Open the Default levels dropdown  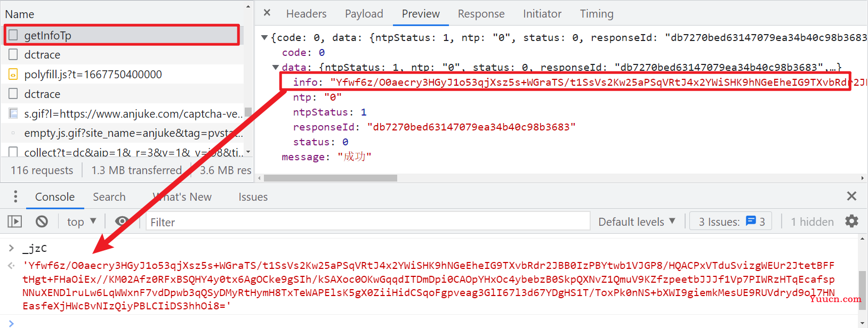pyautogui.click(x=637, y=222)
